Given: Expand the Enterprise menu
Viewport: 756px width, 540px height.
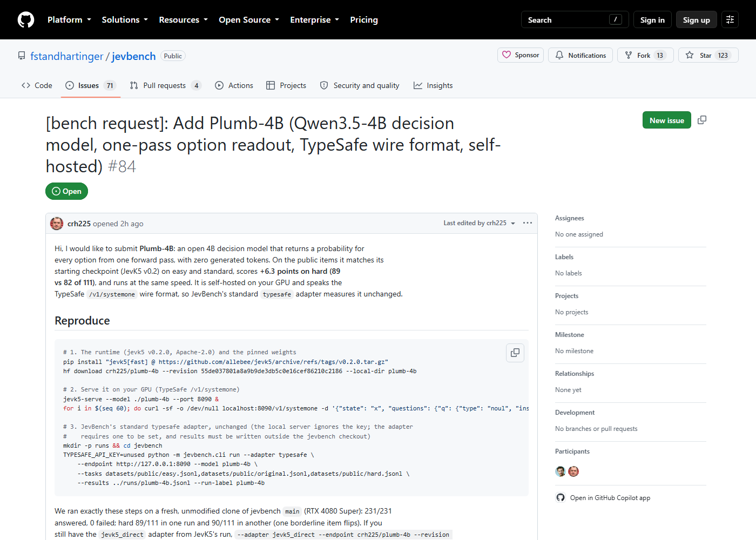Looking at the screenshot, I should click(314, 20).
